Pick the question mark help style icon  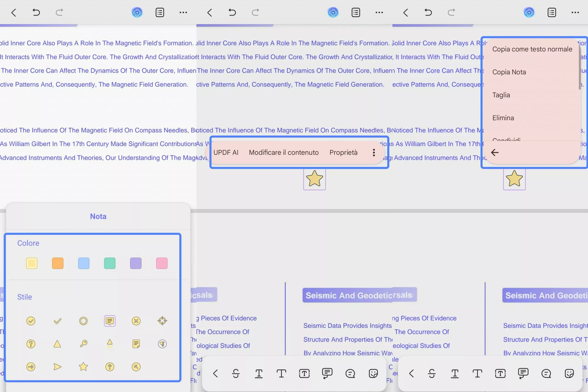click(31, 344)
